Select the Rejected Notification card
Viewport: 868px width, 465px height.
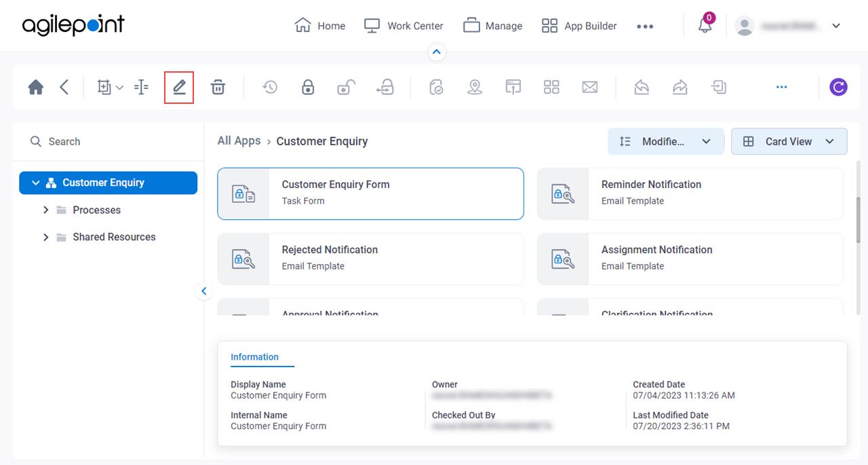pos(370,259)
